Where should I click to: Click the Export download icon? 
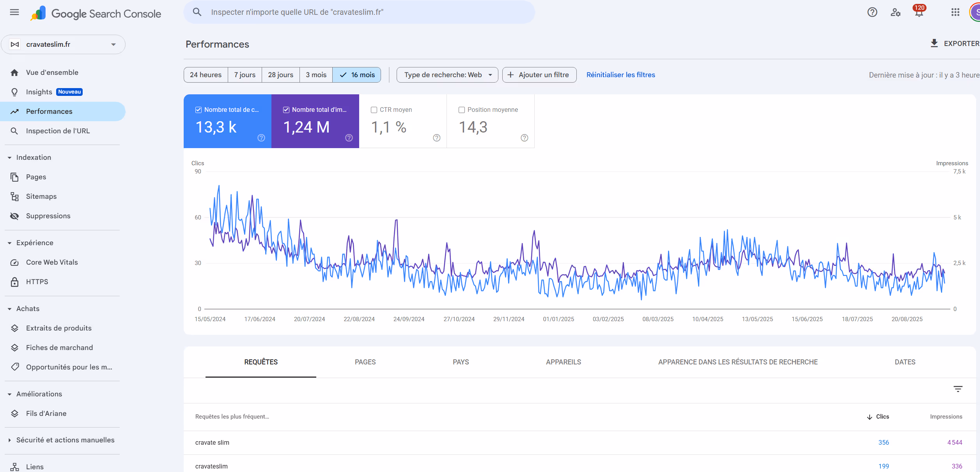934,43
